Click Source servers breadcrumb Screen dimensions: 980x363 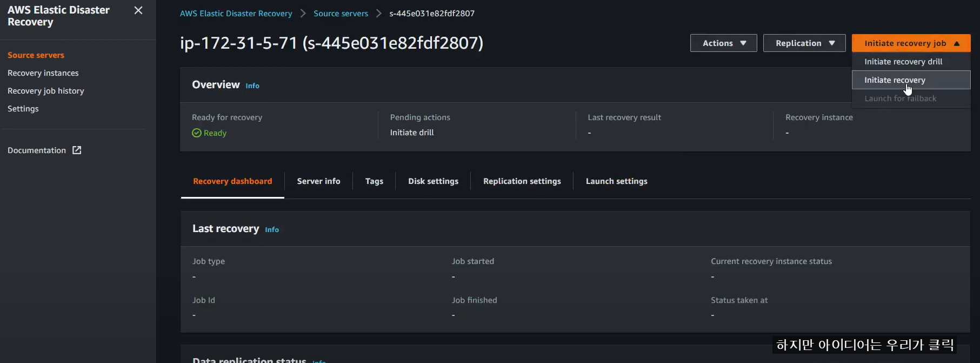[x=341, y=14]
